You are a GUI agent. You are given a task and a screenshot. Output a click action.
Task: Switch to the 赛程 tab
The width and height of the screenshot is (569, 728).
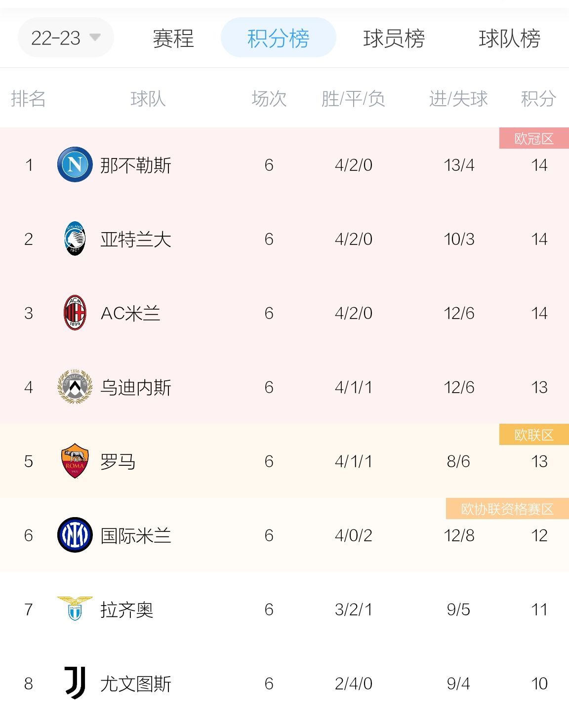pyautogui.click(x=173, y=38)
